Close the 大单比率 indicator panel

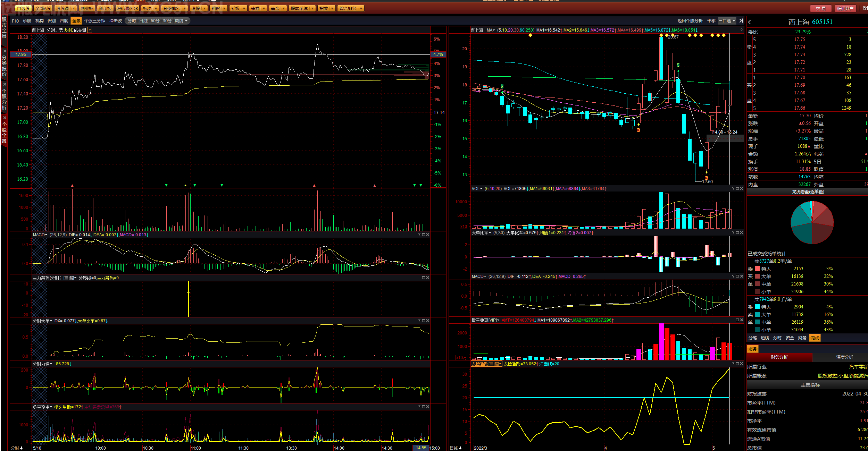[x=742, y=233]
